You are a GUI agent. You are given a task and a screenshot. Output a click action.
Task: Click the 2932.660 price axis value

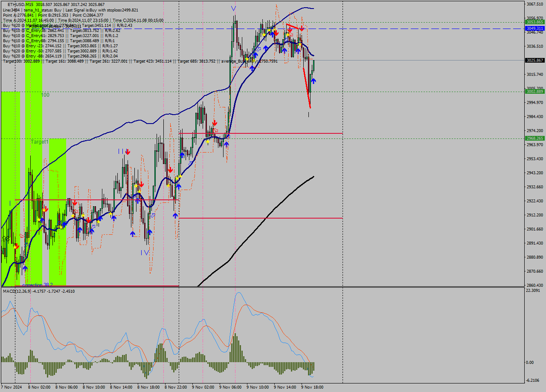click(x=535, y=187)
